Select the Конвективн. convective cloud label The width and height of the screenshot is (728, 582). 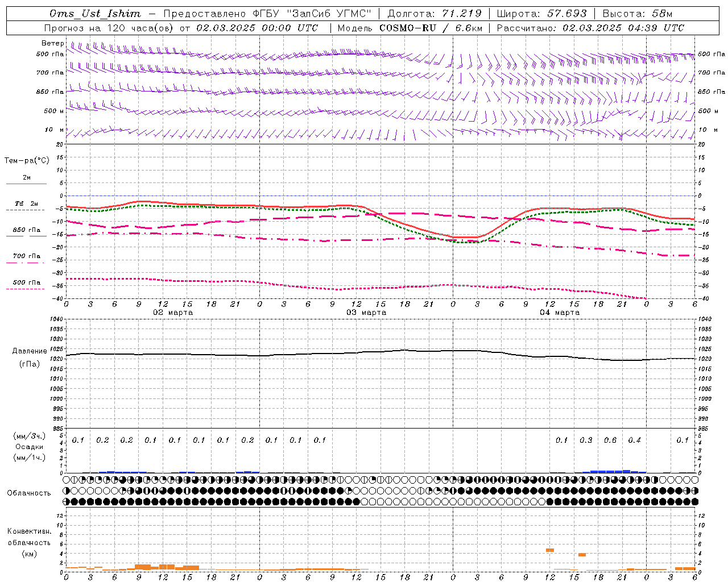point(29,531)
